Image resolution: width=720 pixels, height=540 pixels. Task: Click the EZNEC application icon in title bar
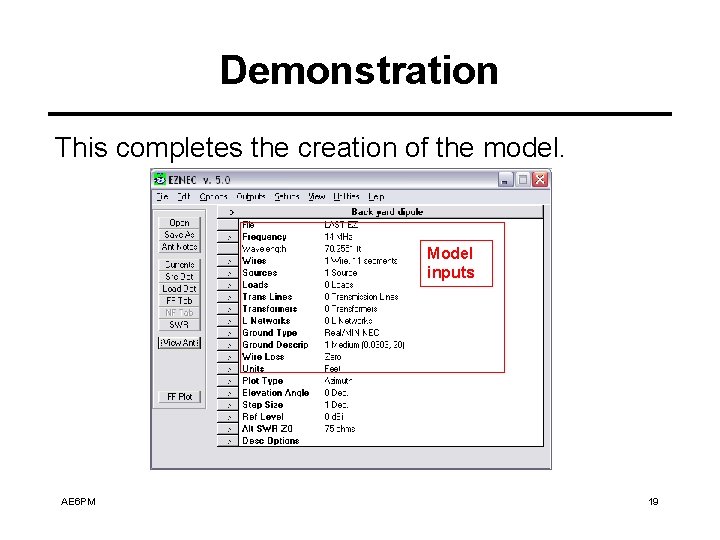pos(160,180)
